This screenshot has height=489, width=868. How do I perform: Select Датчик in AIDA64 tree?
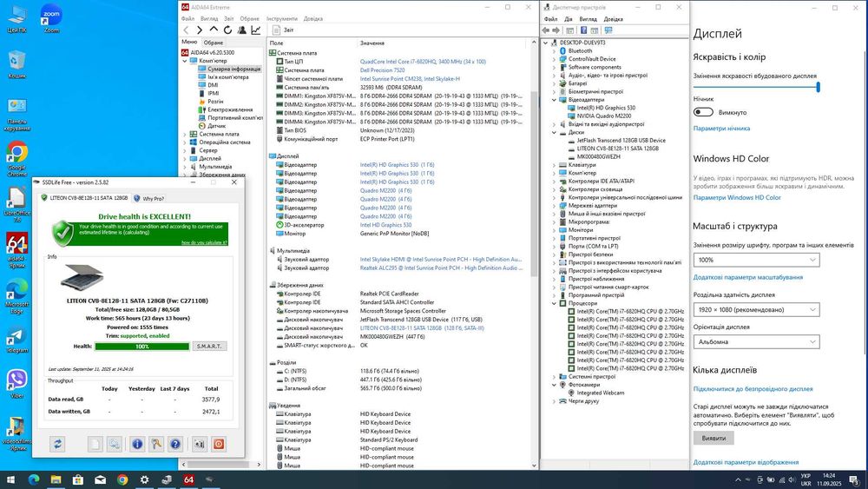(x=216, y=126)
